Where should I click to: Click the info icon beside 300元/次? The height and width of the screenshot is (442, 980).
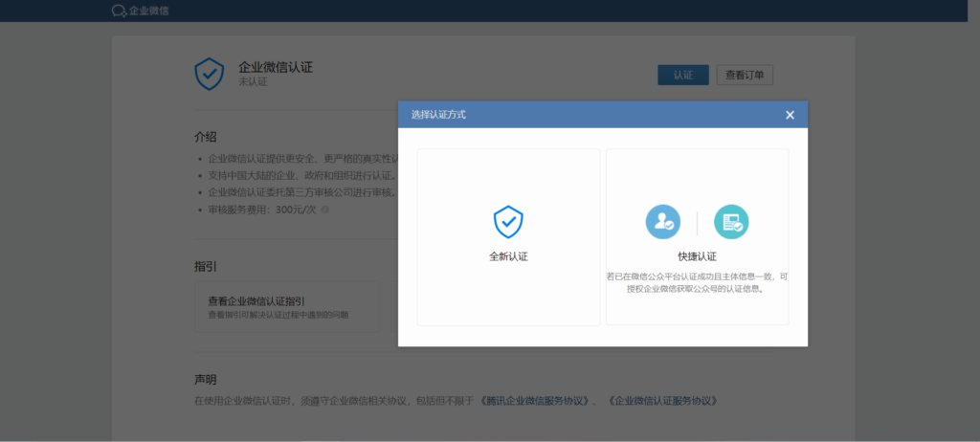tap(325, 210)
